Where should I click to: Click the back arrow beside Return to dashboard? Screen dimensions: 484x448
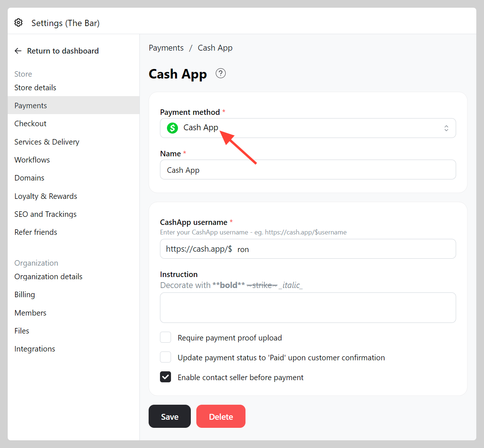click(18, 51)
